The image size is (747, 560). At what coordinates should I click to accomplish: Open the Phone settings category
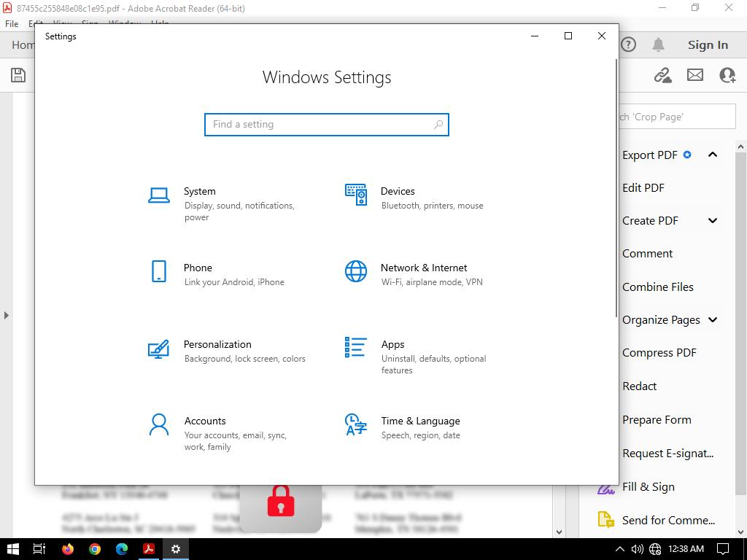click(x=198, y=268)
